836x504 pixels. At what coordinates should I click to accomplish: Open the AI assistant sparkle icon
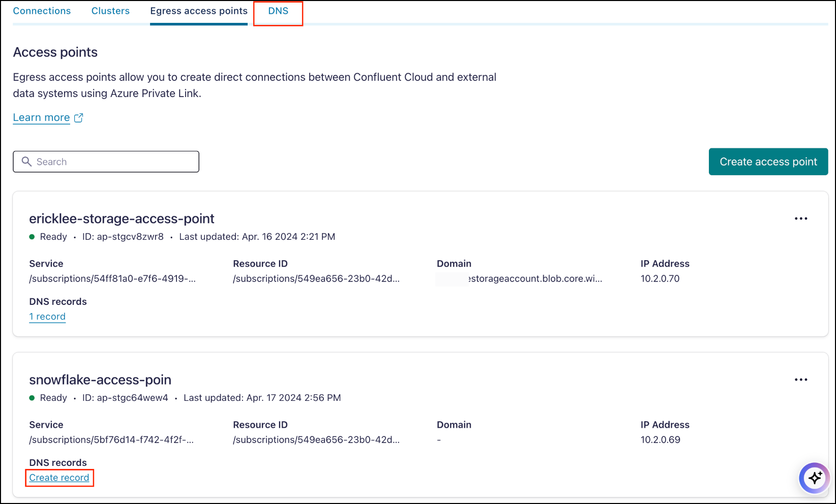coord(814,478)
